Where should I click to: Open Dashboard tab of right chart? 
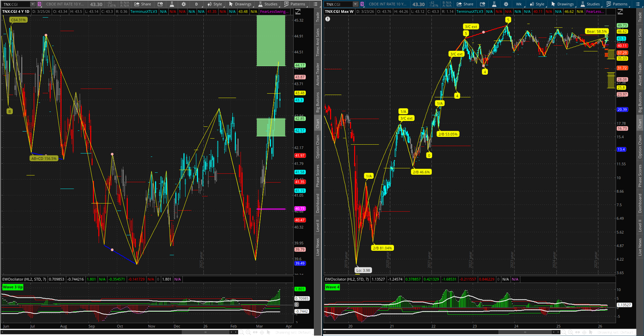(640, 203)
